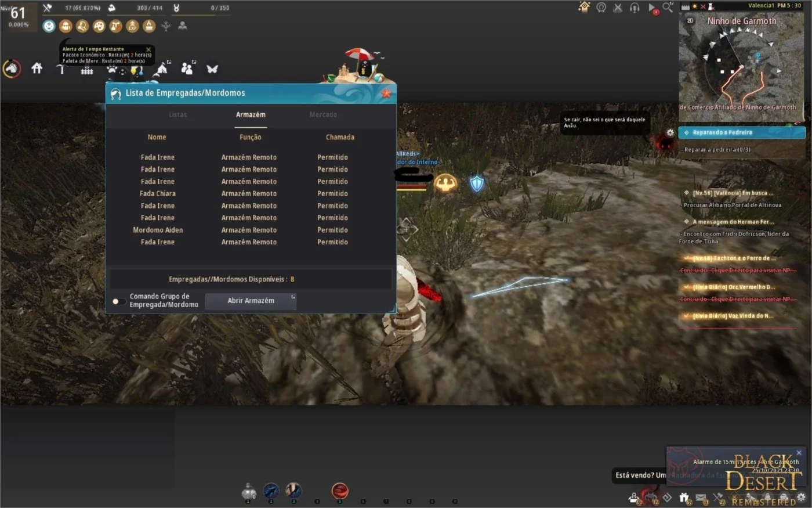Click the Reparar a pedreira (0/3) objective

(x=717, y=150)
